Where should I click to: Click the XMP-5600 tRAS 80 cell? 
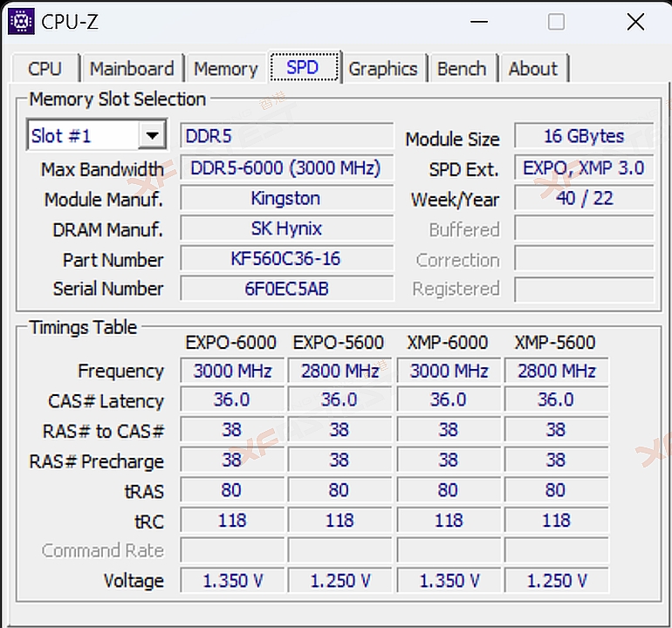coord(556,490)
